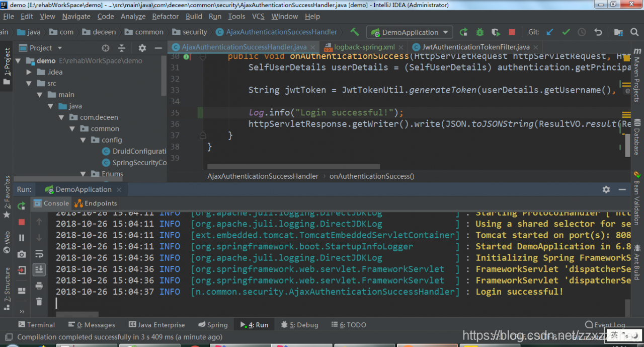Print the console output
The height and width of the screenshot is (347, 644).
click(39, 286)
